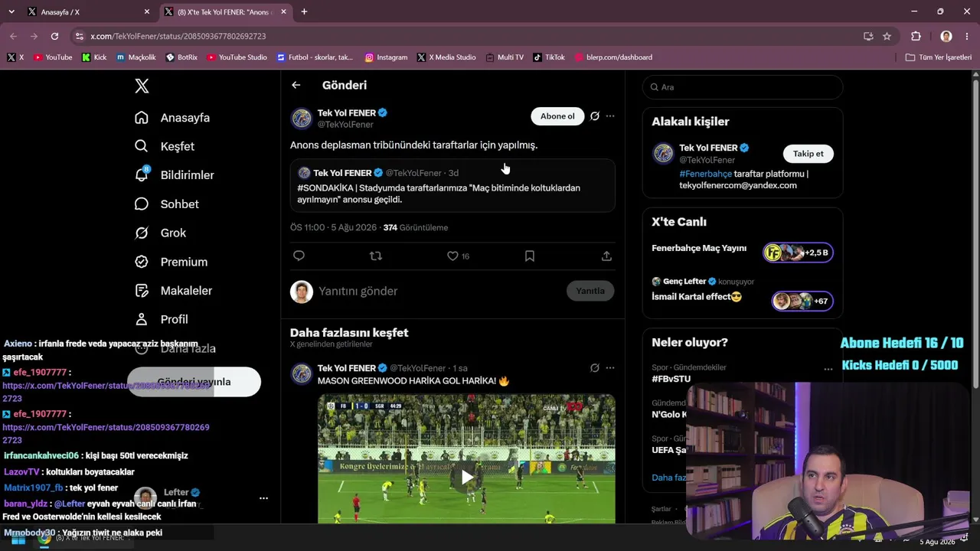
Task: Open Sohbet chat section
Action: point(167,204)
